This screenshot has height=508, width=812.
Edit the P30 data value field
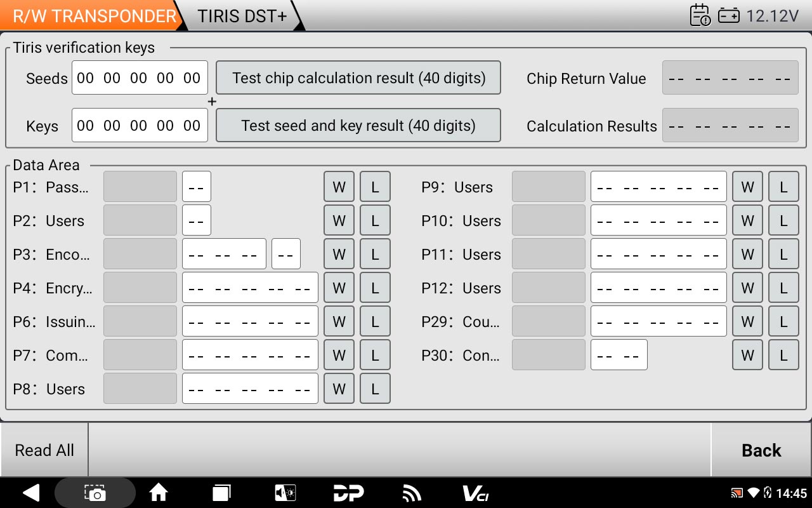pos(619,355)
